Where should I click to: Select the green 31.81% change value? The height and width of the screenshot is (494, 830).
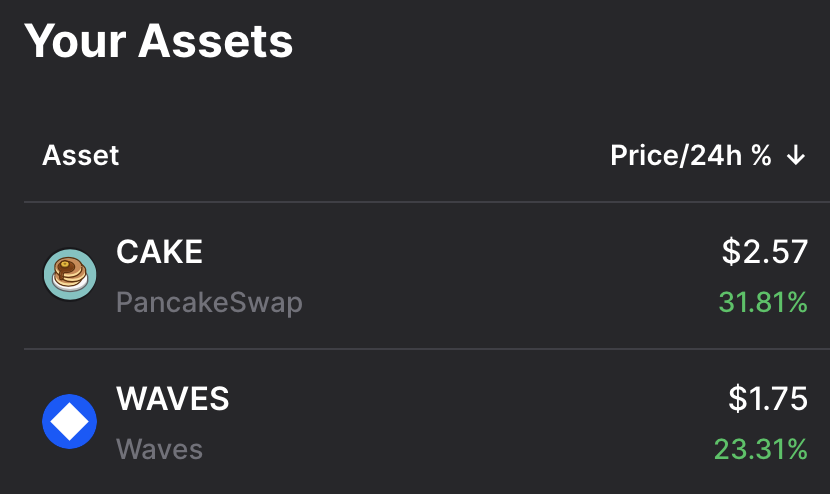pos(762,302)
